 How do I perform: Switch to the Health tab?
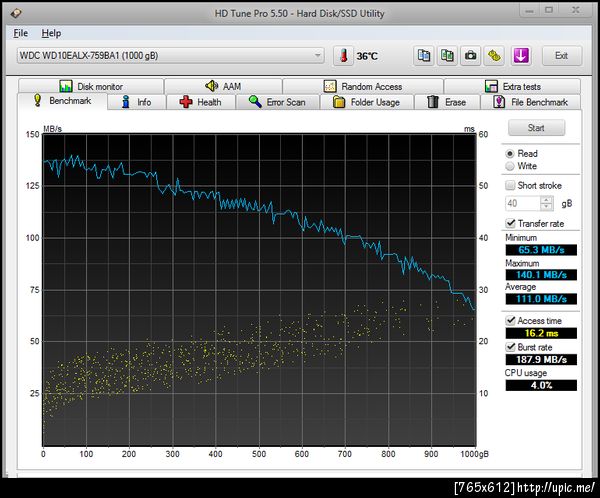click(x=201, y=102)
